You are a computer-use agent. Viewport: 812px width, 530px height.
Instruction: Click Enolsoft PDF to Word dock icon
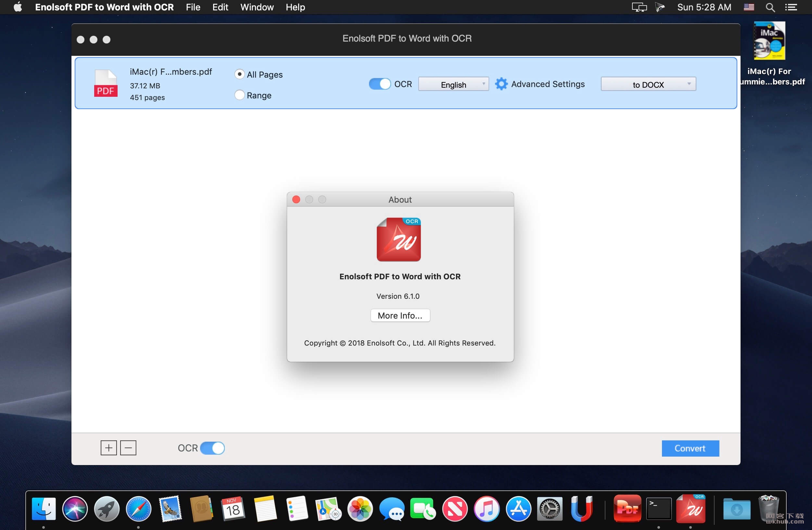point(691,508)
